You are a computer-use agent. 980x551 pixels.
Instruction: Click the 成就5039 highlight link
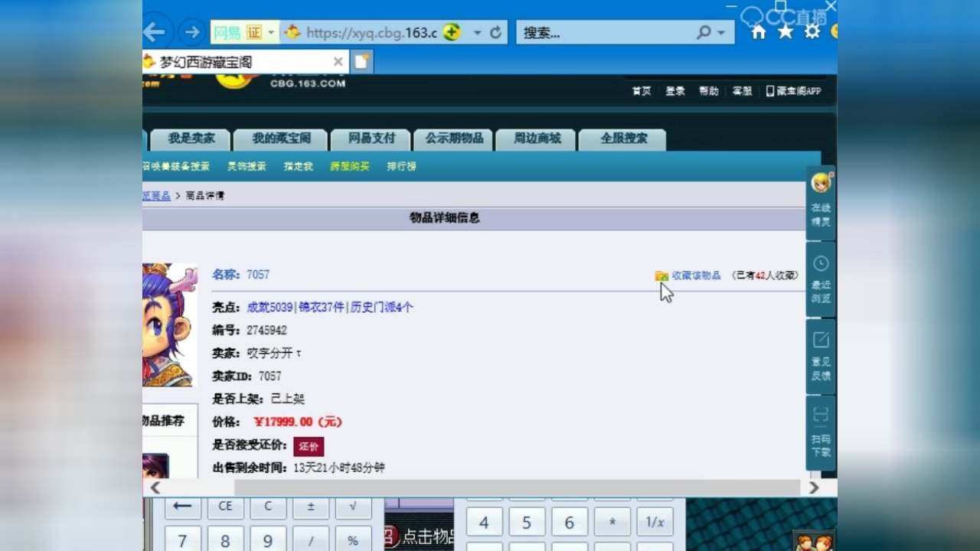pos(269,308)
